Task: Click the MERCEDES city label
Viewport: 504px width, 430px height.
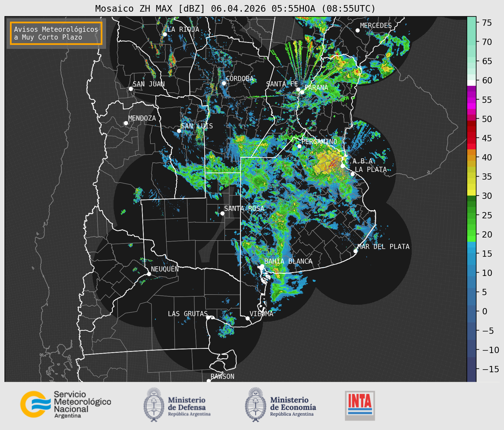Action: coord(376,26)
